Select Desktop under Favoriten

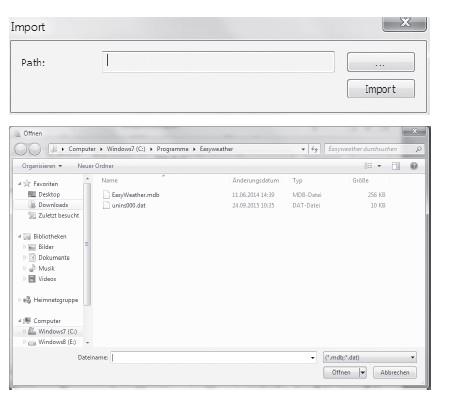pos(49,194)
